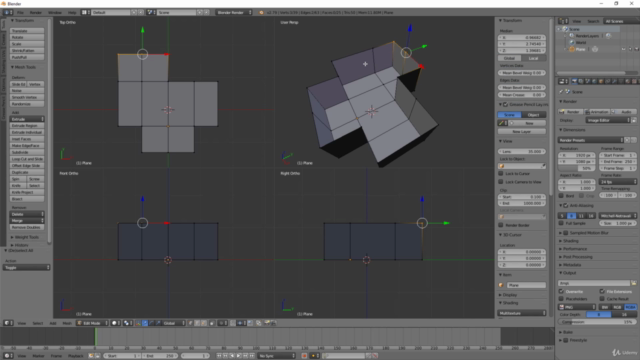Open the Object properties tab icon
This screenshot has width=640, height=360.
[601, 82]
